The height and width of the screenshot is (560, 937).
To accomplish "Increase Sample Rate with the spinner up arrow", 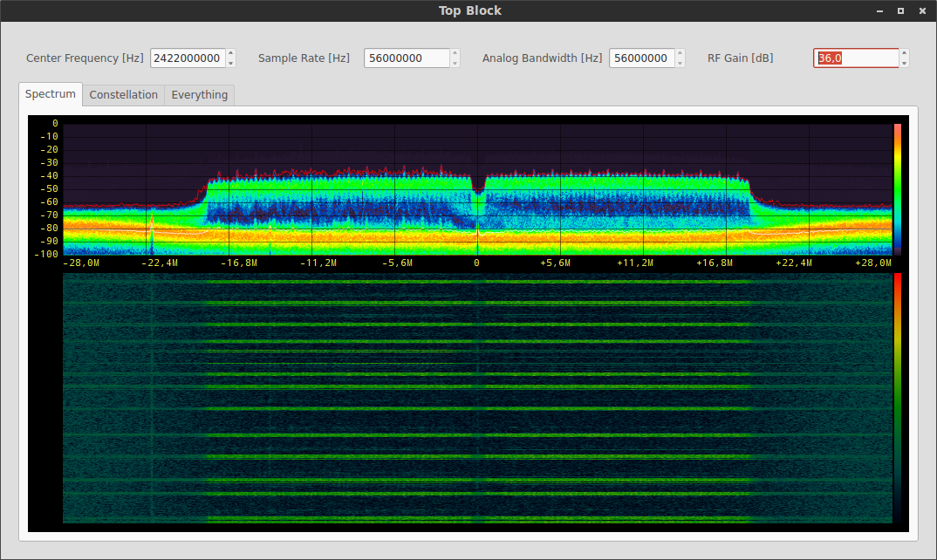I will 455,53.
